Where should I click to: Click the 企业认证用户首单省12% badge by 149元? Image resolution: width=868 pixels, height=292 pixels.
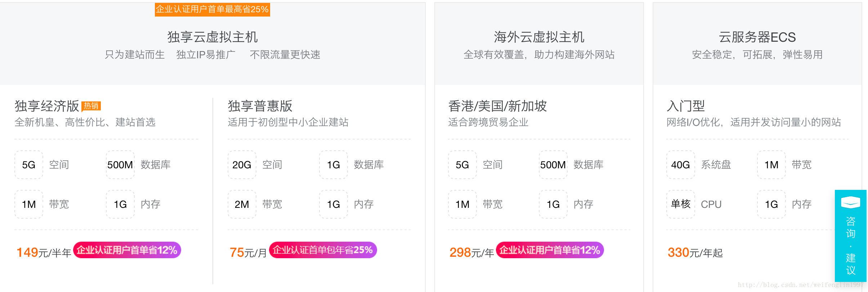point(127,250)
